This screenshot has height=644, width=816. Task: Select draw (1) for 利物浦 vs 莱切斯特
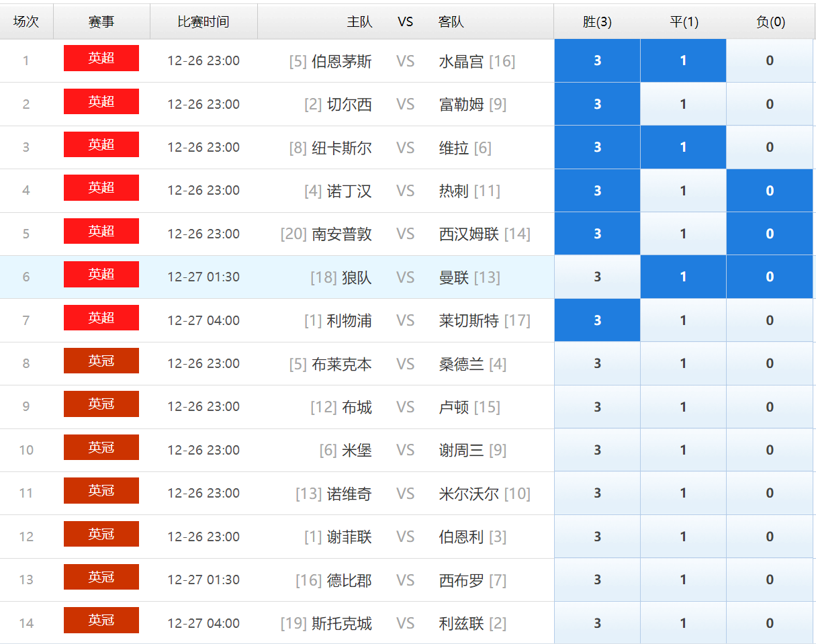tap(683, 320)
